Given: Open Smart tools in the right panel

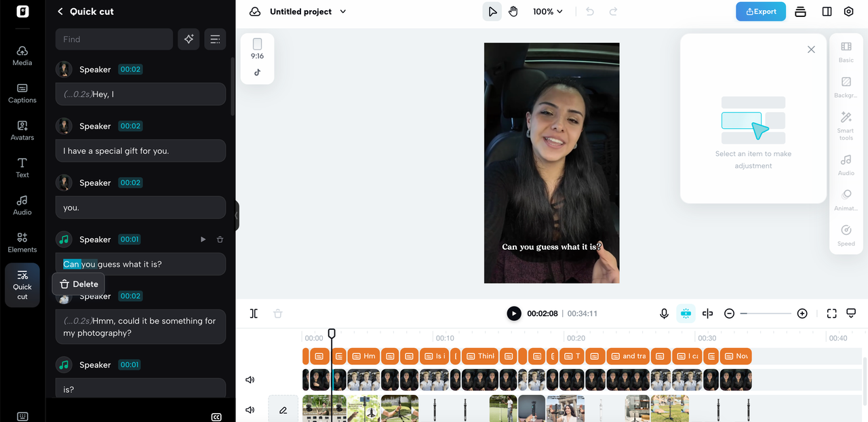Looking at the screenshot, I should coord(846,124).
